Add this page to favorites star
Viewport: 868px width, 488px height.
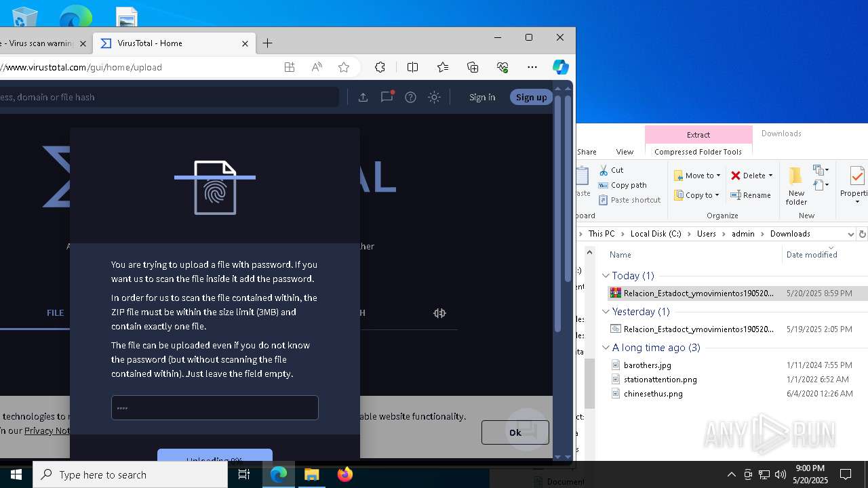click(344, 67)
